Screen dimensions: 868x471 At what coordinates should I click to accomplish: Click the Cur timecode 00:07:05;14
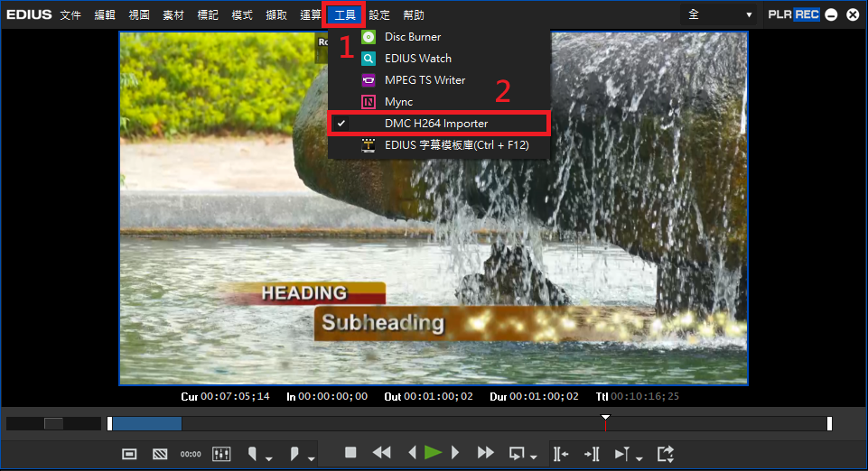[235, 396]
